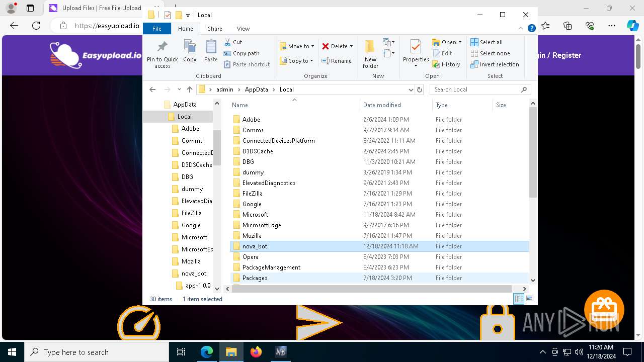
Task: Select Mozilla folder in file list
Action: point(380,236)
